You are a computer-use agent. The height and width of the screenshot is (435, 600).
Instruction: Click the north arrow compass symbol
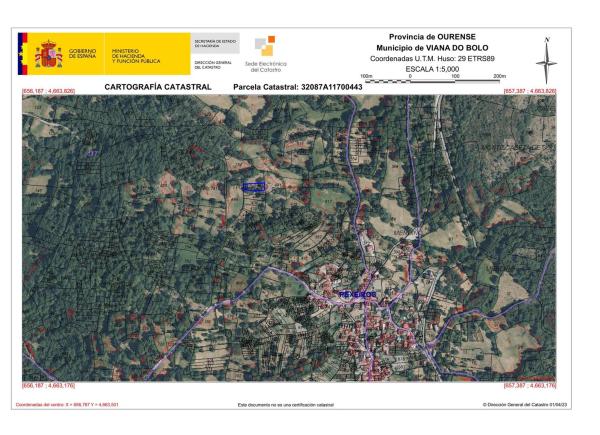click(x=546, y=59)
